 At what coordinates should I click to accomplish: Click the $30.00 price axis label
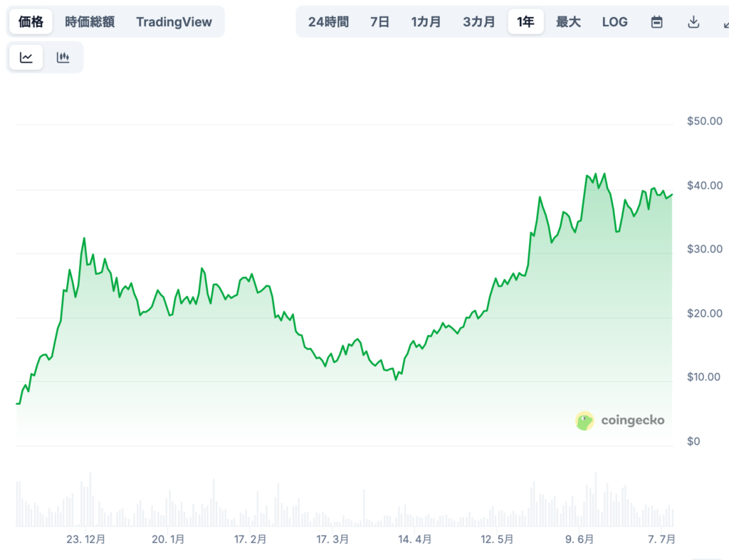click(704, 249)
